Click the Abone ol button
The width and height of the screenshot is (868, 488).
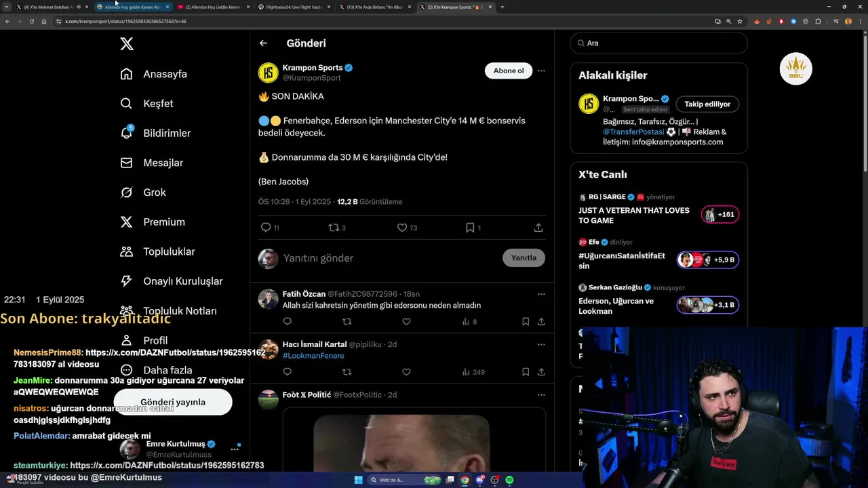click(x=509, y=70)
